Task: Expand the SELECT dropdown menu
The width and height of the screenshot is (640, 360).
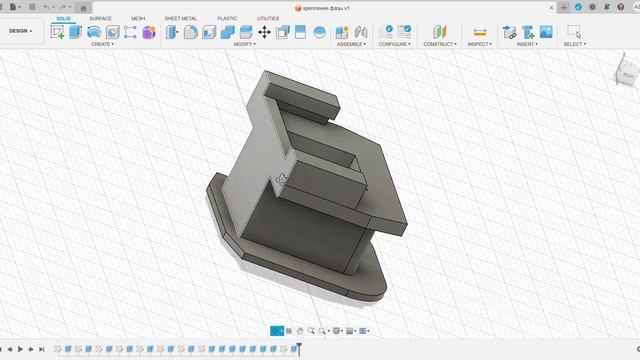Action: pos(574,44)
